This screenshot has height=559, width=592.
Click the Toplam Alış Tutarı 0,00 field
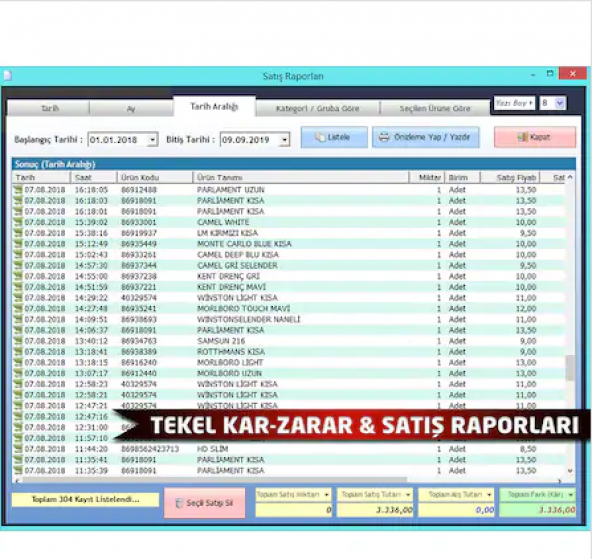pos(456,510)
